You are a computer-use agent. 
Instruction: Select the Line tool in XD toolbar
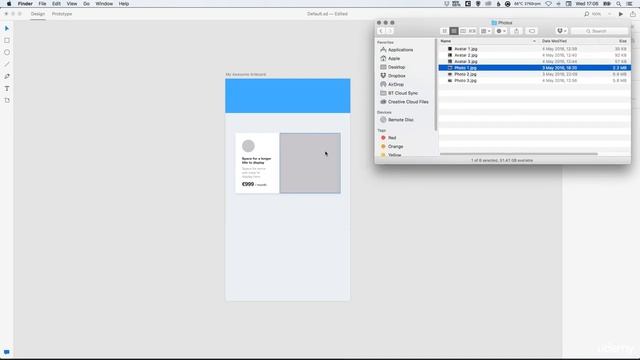tap(7, 64)
